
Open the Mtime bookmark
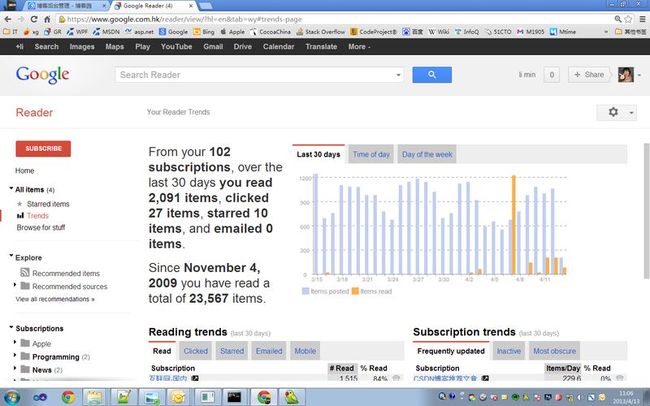(x=563, y=32)
